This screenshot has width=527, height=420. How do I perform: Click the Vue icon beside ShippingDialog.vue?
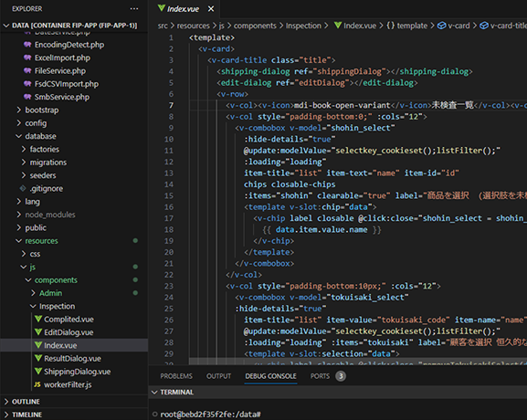(38, 371)
